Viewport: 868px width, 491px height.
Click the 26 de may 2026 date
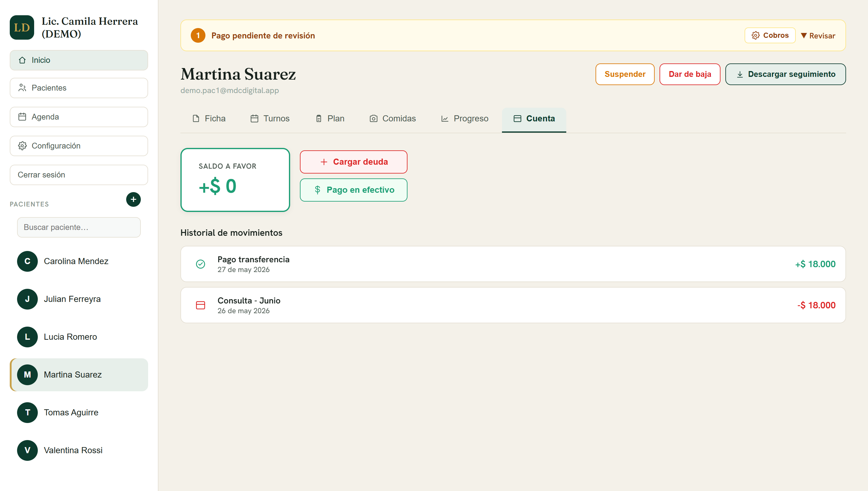pos(243,311)
